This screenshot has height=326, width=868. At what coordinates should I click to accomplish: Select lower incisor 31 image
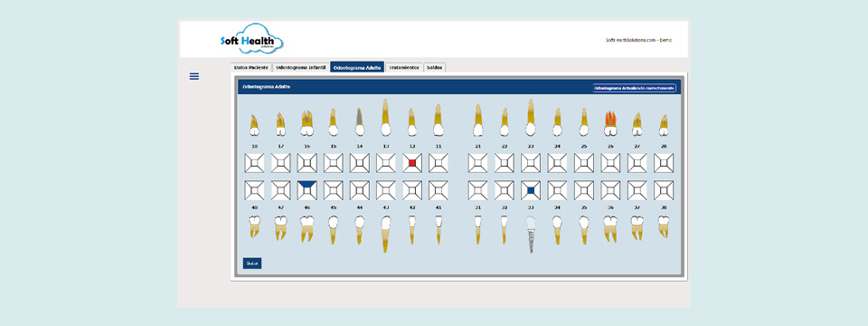477,229
